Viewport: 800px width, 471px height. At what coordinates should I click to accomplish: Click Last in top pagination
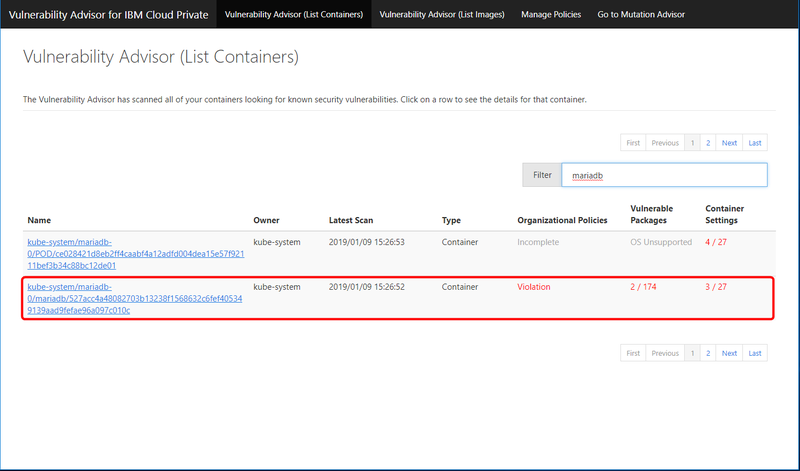pos(755,143)
